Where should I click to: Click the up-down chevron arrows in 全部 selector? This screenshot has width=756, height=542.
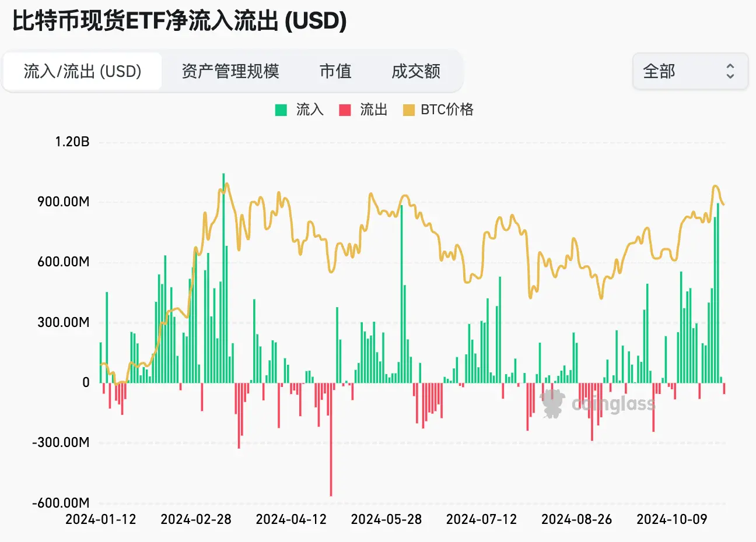click(x=730, y=71)
